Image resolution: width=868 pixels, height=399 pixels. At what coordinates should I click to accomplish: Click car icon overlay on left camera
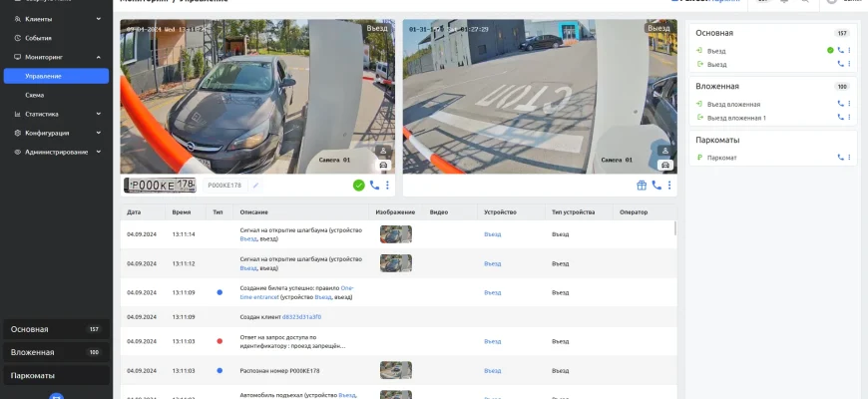pyautogui.click(x=382, y=165)
